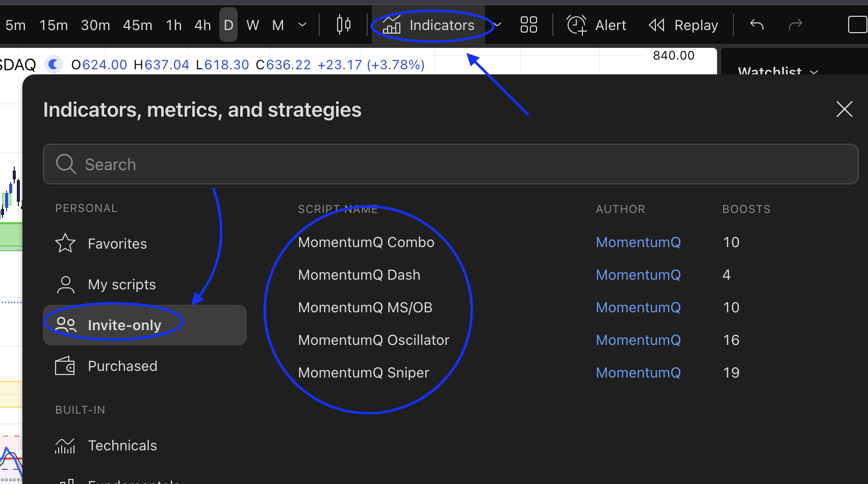Image resolution: width=868 pixels, height=484 pixels.
Task: Select the D daily timeframe
Action: pyautogui.click(x=228, y=24)
